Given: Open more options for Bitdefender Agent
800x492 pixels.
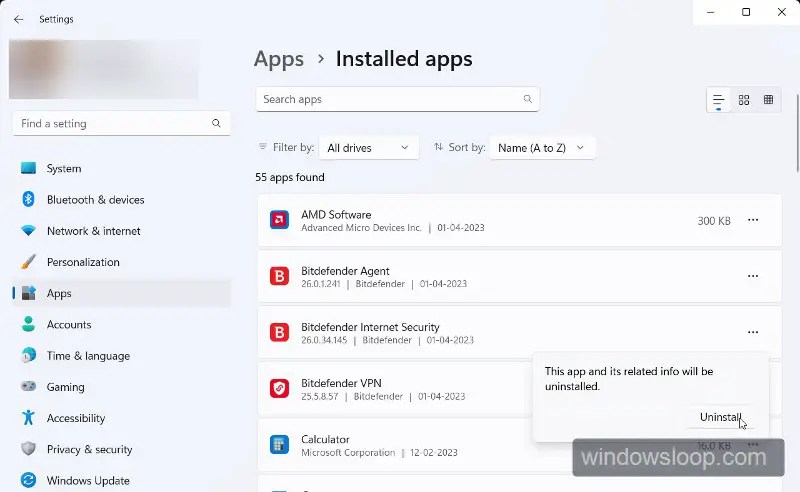Looking at the screenshot, I should [753, 276].
